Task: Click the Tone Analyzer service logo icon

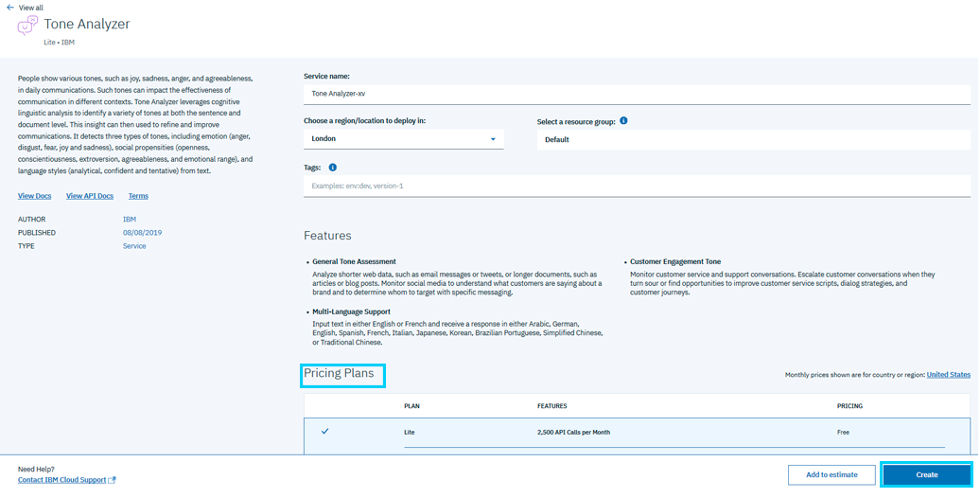Action: 27,26
